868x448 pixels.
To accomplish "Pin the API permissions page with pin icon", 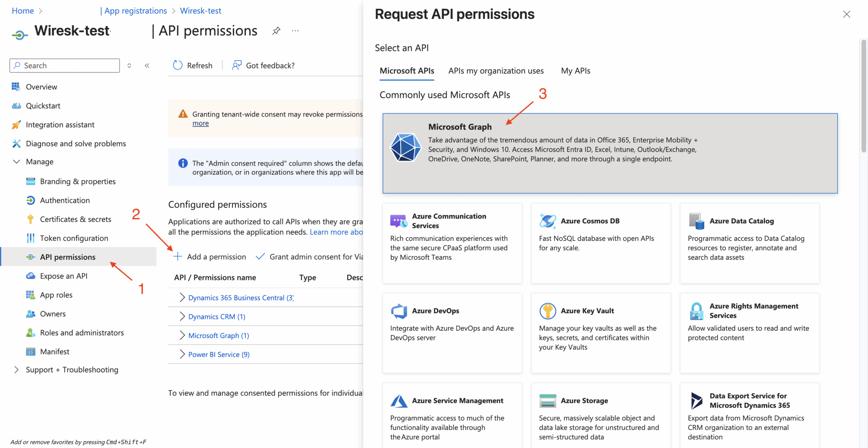I will (276, 31).
